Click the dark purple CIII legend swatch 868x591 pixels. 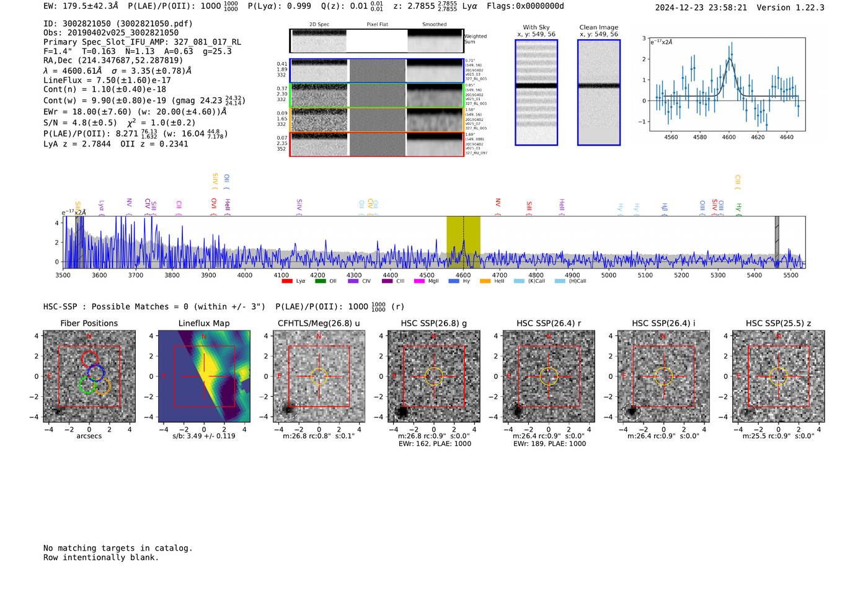pyautogui.click(x=387, y=281)
